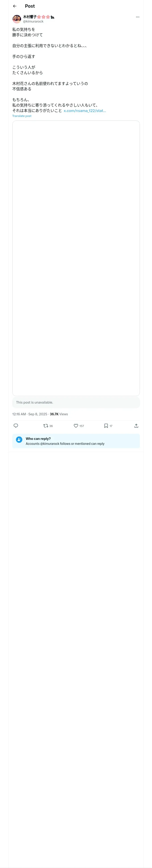Click the 12:16 AM Sep 8, 2025 timestamp
152x868 pixels.
tap(30, 414)
